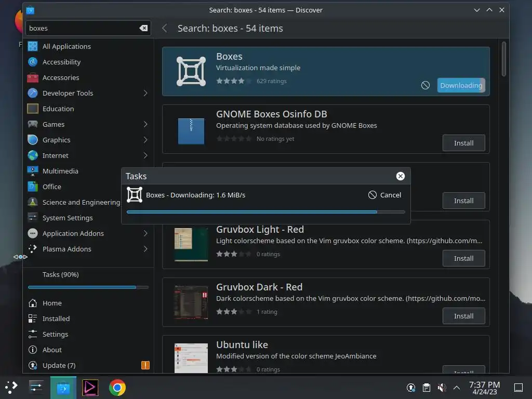Click the show desktop button
This screenshot has height=399, width=532.
pyautogui.click(x=518, y=388)
